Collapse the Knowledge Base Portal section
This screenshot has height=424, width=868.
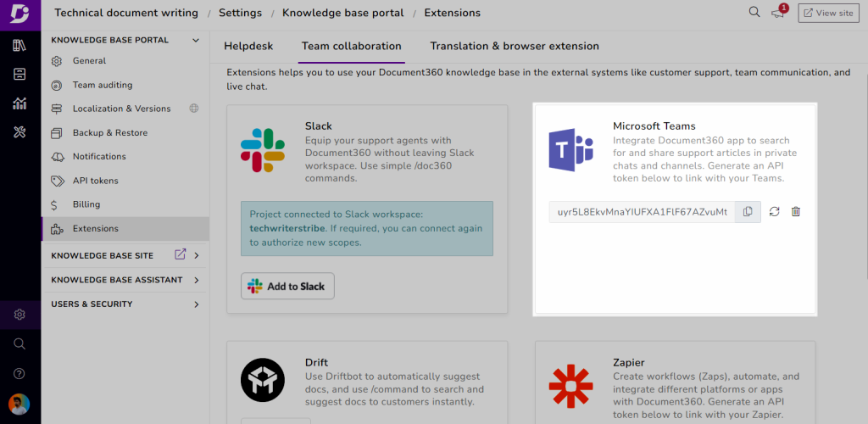point(195,41)
